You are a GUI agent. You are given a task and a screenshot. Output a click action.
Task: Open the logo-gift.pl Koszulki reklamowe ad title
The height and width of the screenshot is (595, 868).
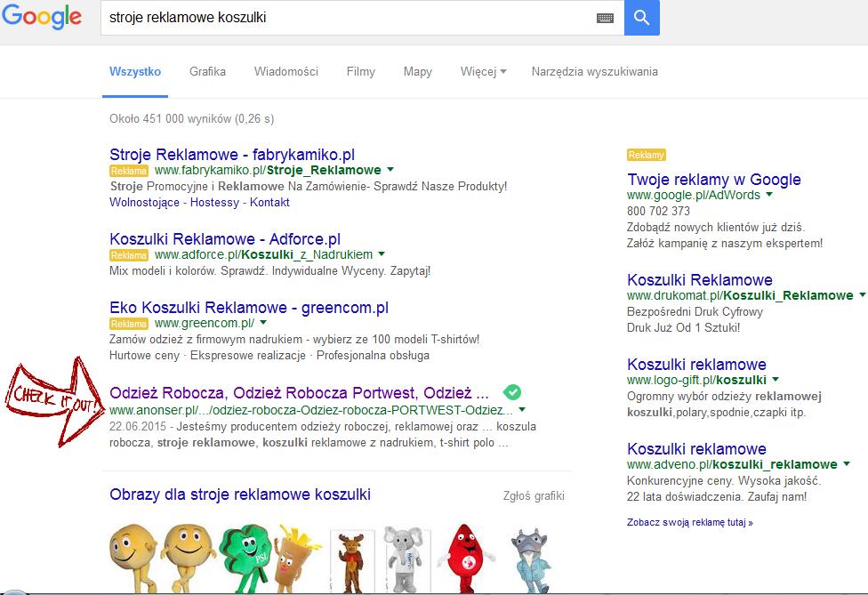tap(696, 364)
